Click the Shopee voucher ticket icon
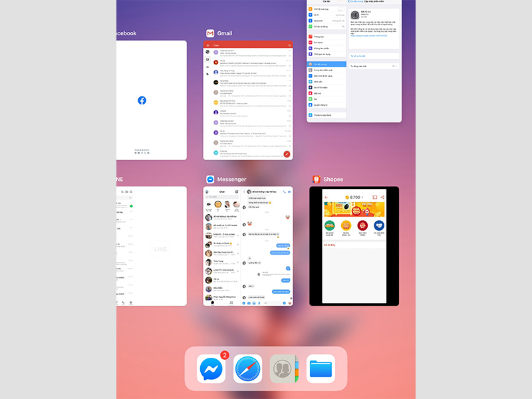Viewport: 532px width, 399px height. coord(374,197)
